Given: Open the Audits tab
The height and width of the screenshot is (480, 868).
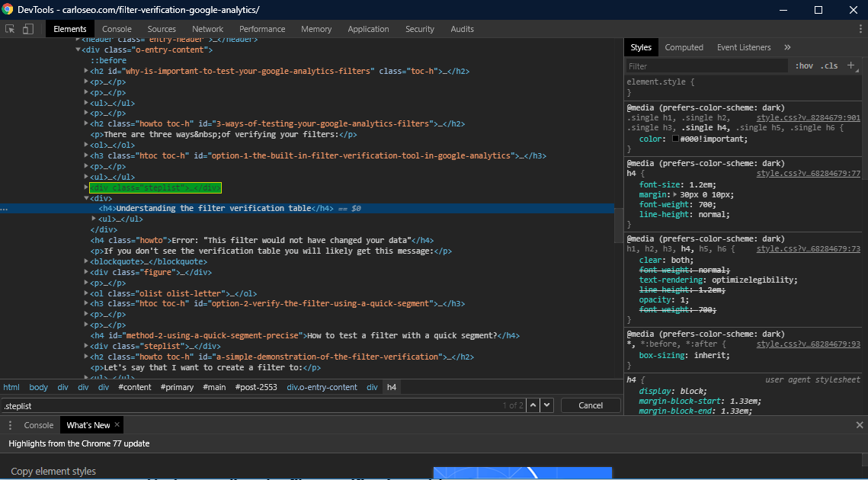Looking at the screenshot, I should (x=463, y=29).
